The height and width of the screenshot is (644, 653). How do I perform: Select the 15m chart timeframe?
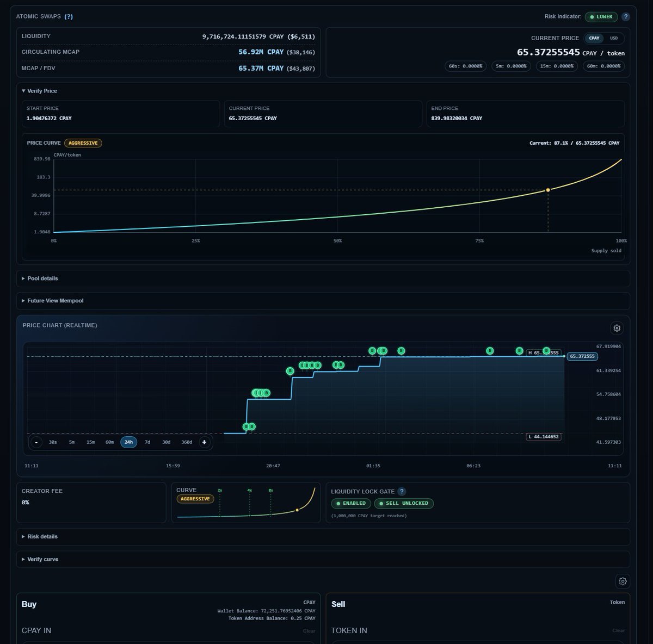(x=90, y=442)
